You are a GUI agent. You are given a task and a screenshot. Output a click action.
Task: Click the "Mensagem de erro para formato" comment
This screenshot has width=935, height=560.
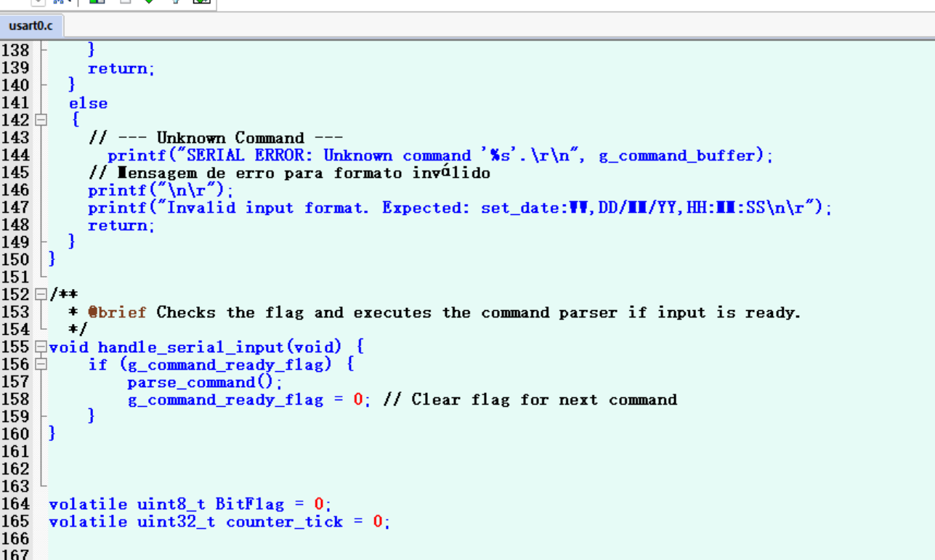pyautogui.click(x=289, y=173)
